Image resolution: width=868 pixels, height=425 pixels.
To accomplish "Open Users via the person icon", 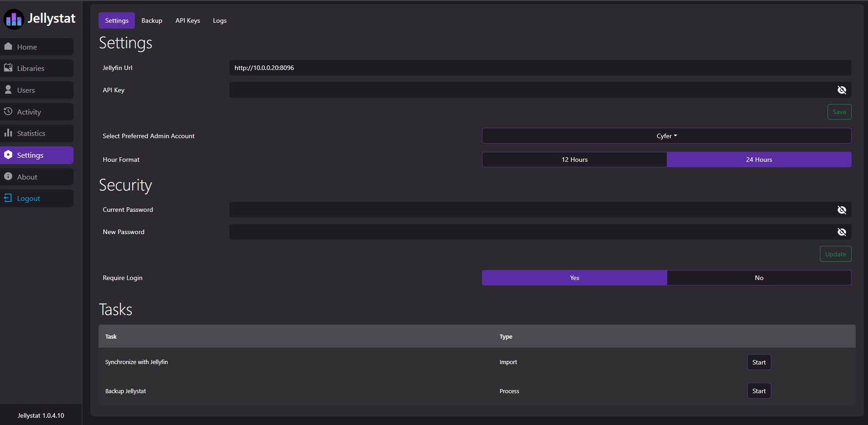I will [8, 90].
